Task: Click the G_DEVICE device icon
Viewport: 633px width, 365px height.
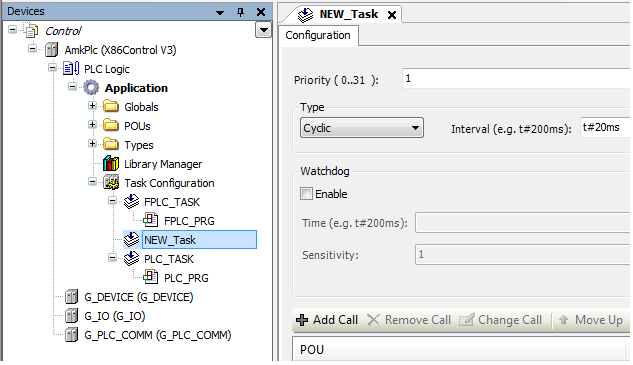Action: coord(71,297)
